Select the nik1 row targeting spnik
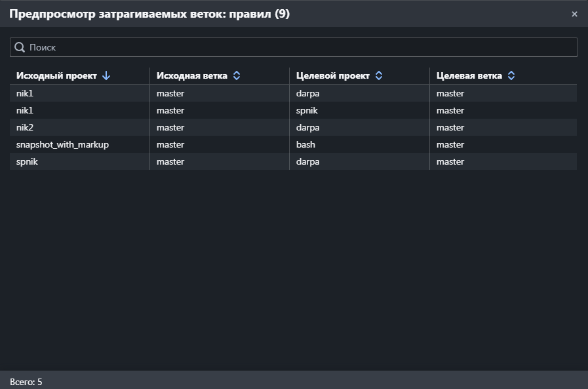Screen dimensions: 588x389 [293, 110]
